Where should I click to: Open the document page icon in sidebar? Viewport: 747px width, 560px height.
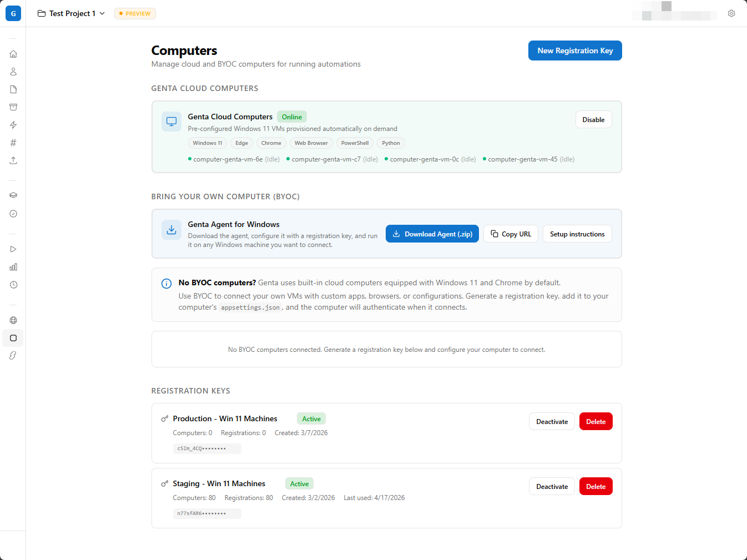point(13,89)
